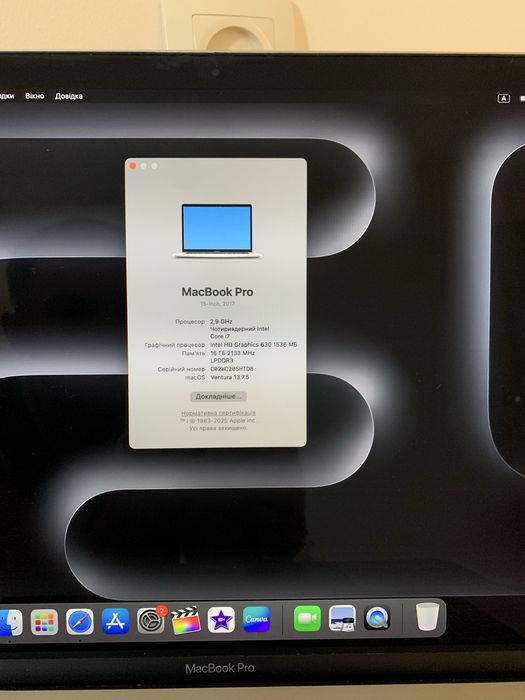Viewport: 525px width, 700px height.
Task: Click the 16 ГБ 2133 MHz memory text
Action: [x=232, y=353]
